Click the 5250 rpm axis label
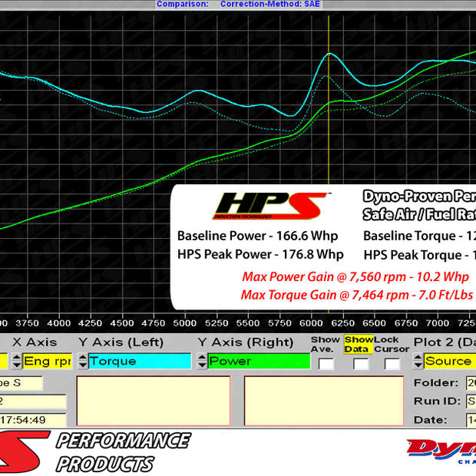The height and width of the screenshot is (476, 476). (217, 323)
